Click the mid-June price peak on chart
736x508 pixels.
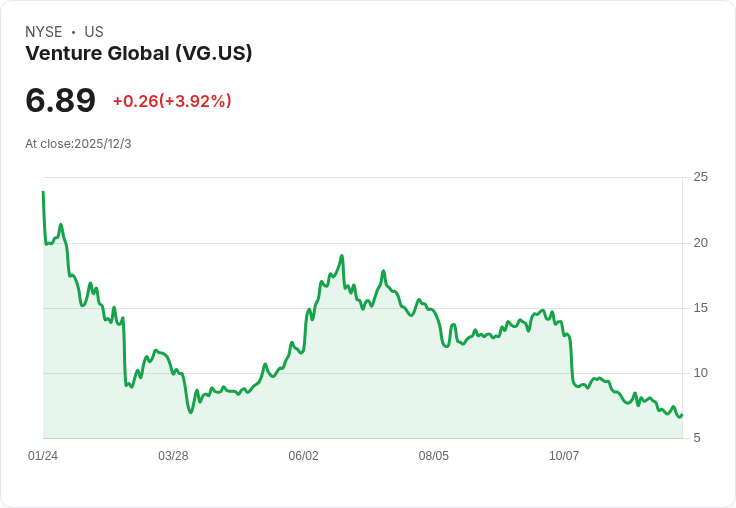(342, 256)
